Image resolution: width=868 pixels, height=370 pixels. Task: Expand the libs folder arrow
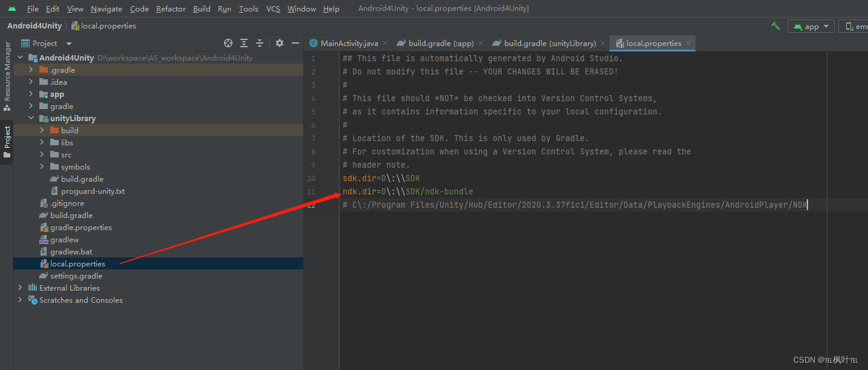[42, 142]
